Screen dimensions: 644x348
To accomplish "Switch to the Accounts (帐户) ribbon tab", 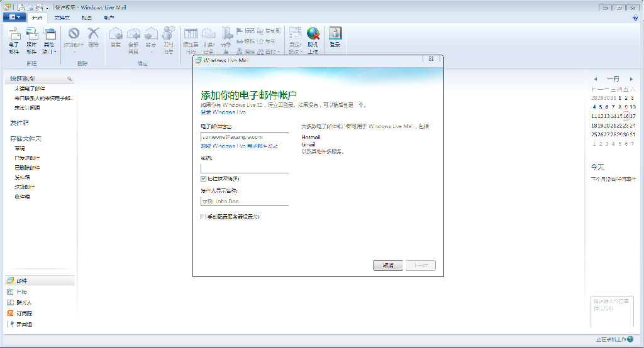I will point(109,18).
